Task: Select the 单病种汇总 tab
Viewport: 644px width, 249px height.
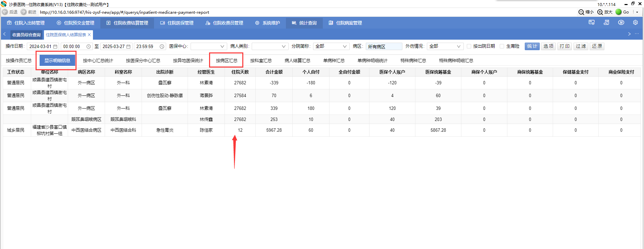Action: pyautogui.click(x=334, y=60)
